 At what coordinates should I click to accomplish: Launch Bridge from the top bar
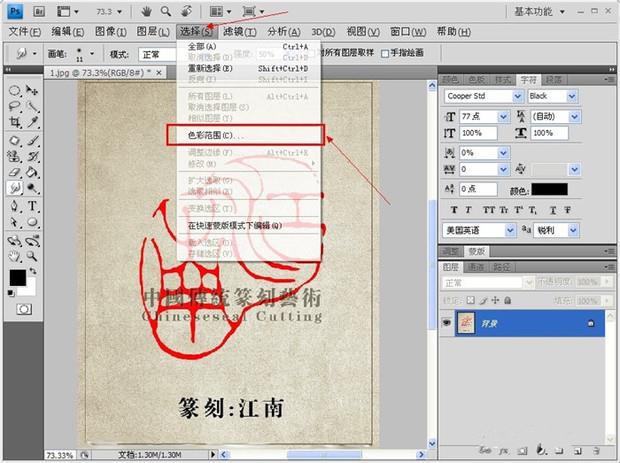39,11
